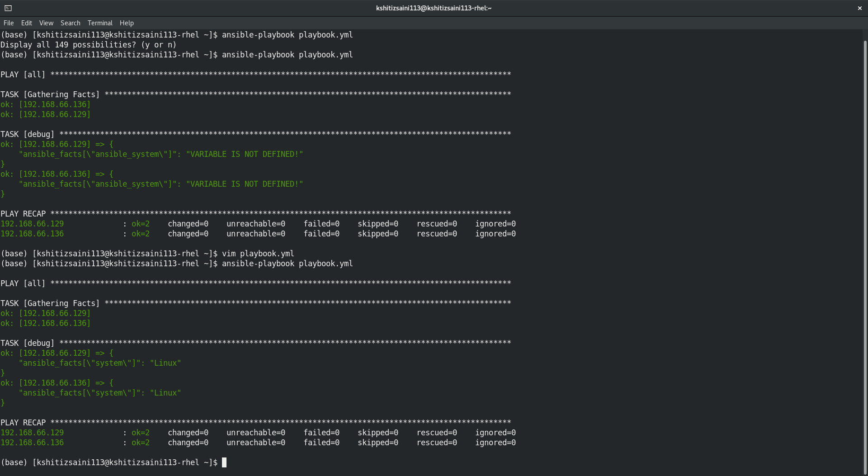
Task: Click the first PLAY RECAP heading
Action: [23, 214]
